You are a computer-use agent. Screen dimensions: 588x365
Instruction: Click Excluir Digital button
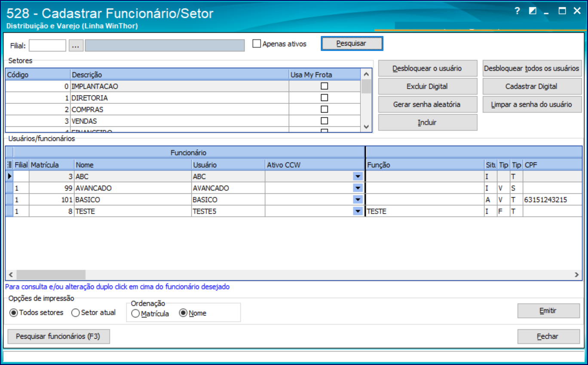[428, 86]
